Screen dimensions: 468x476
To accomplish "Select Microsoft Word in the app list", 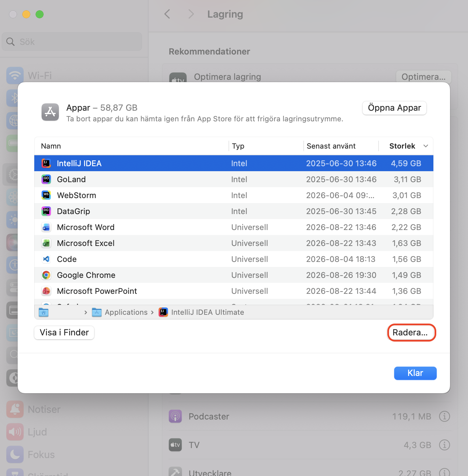I will [x=234, y=227].
